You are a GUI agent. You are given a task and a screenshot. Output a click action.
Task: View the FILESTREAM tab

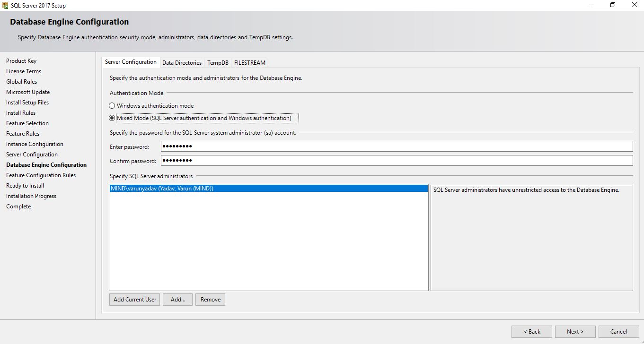tap(249, 62)
